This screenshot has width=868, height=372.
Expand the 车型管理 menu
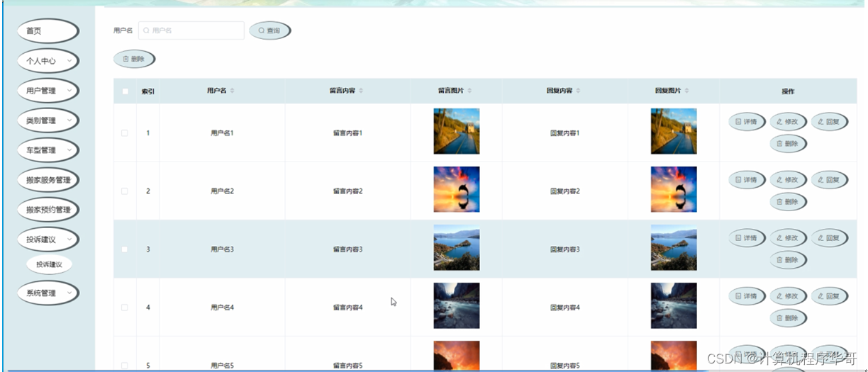[48, 150]
